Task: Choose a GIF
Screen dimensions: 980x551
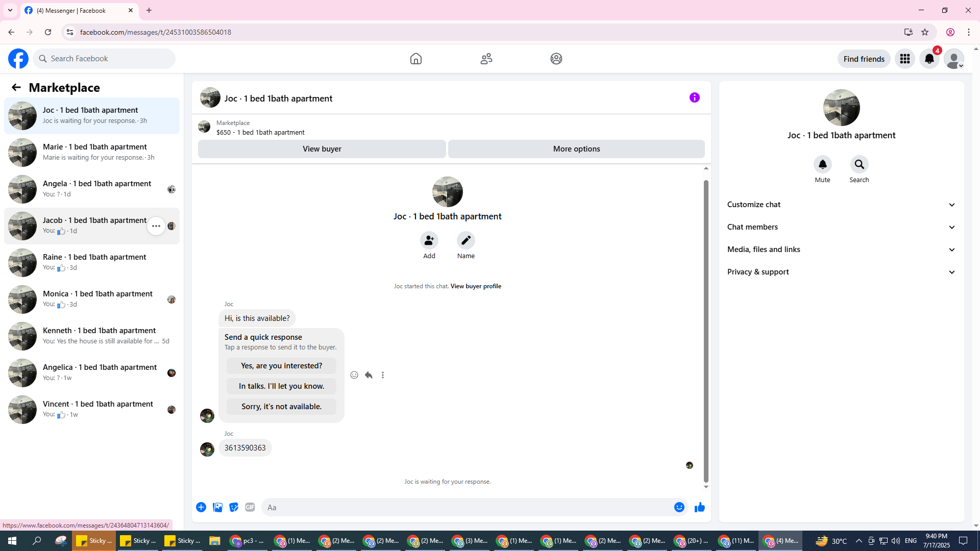Action: (250, 507)
